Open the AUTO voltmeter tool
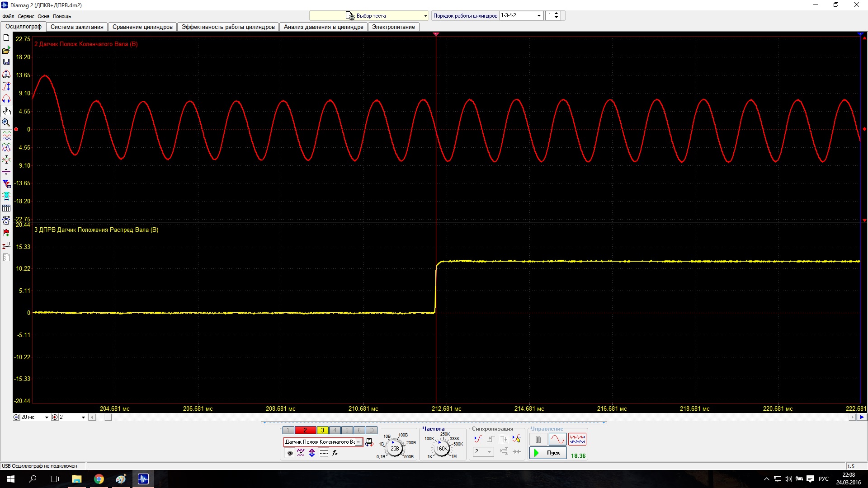The width and height of the screenshot is (868, 488). click(x=6, y=221)
